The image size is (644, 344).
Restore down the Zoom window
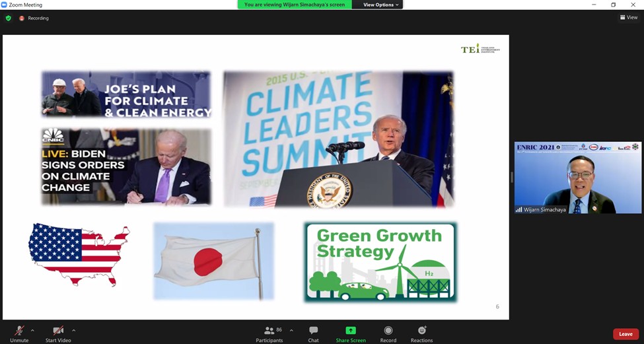click(613, 5)
